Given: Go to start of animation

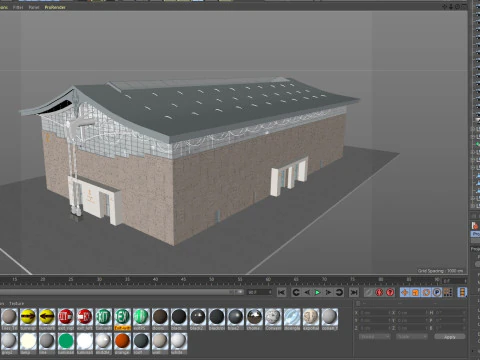Looking at the screenshot, I should tap(281, 292).
